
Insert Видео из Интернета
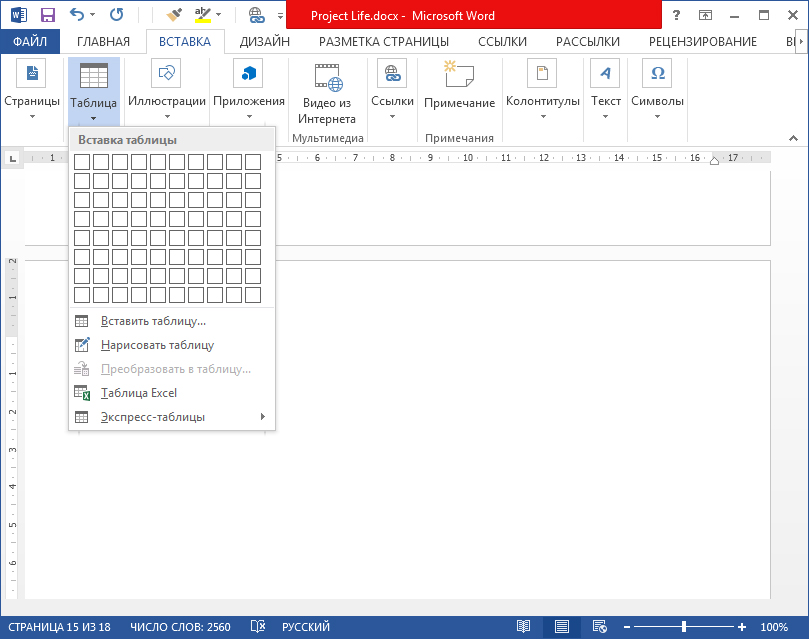pyautogui.click(x=327, y=93)
